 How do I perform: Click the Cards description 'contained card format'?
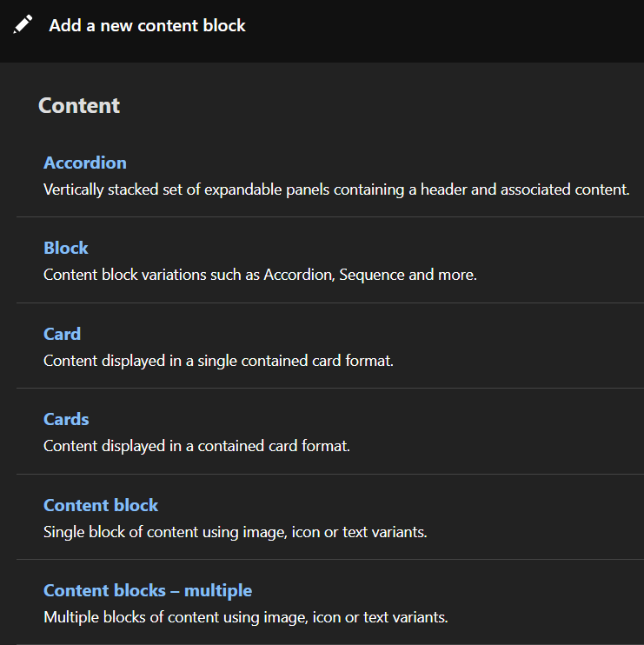pos(196,446)
